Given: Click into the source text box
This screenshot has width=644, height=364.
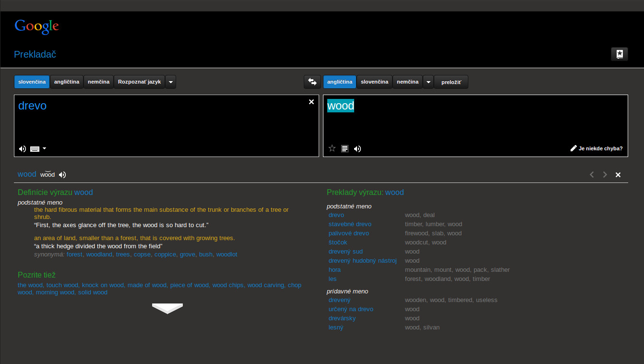Looking at the screenshot, I should point(166,126).
